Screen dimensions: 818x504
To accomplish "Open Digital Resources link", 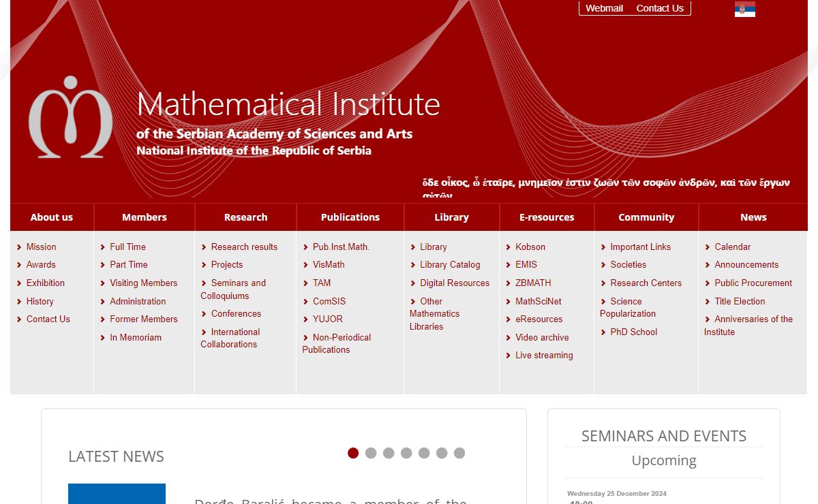I will 455,283.
